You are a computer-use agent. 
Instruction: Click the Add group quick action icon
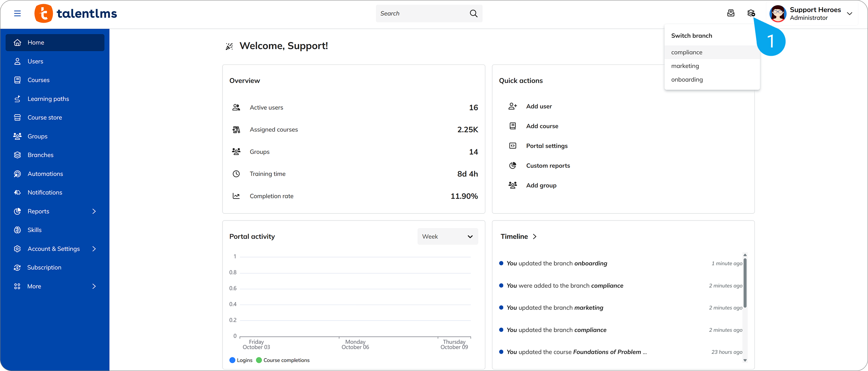(513, 185)
